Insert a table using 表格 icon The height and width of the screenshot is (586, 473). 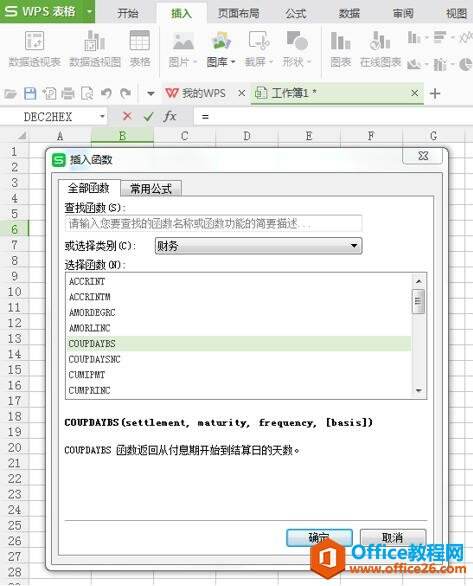(139, 41)
